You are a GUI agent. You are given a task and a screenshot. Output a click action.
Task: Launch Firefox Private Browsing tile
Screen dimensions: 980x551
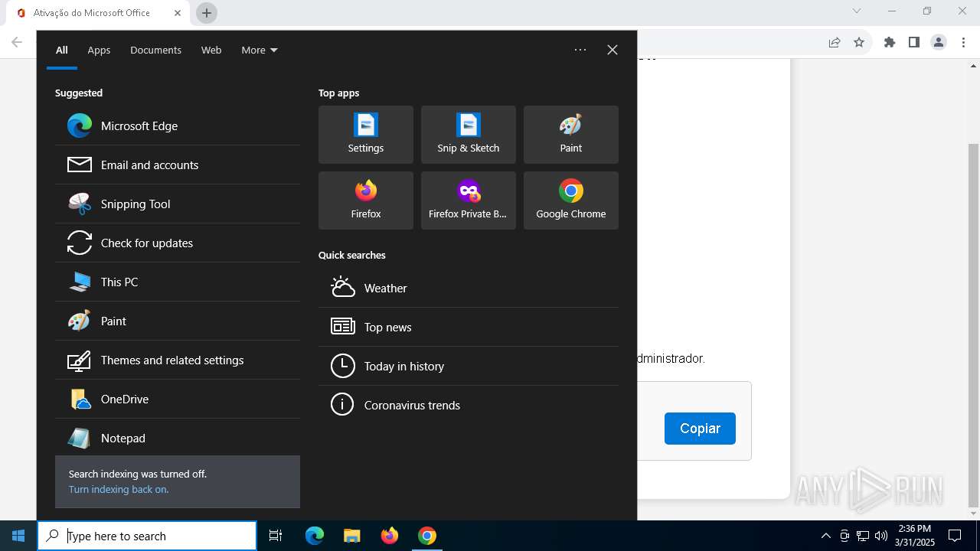pos(469,201)
